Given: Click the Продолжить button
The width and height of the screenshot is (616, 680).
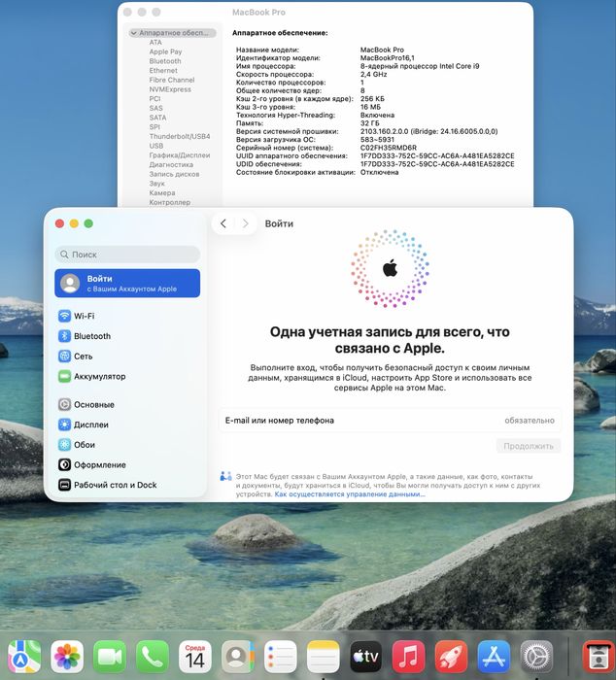Looking at the screenshot, I should (x=529, y=446).
